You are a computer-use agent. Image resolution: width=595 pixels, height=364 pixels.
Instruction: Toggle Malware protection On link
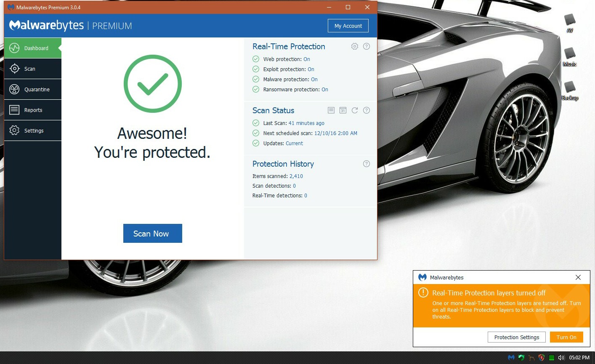(314, 80)
